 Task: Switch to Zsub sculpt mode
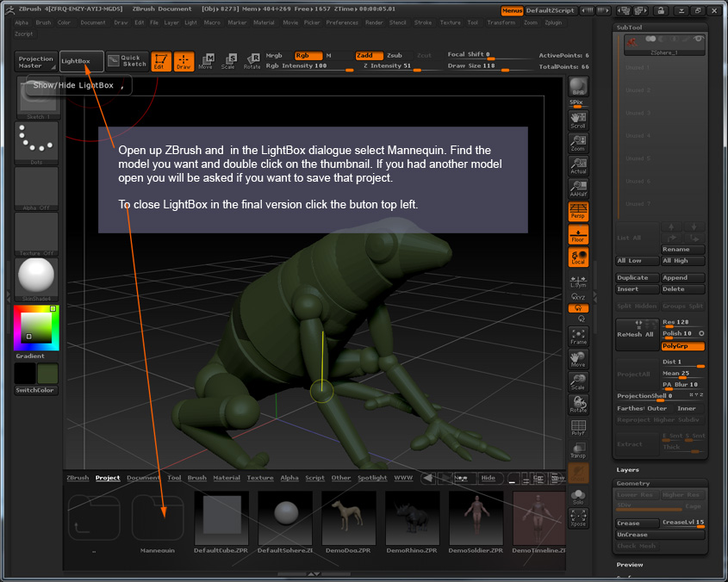395,56
